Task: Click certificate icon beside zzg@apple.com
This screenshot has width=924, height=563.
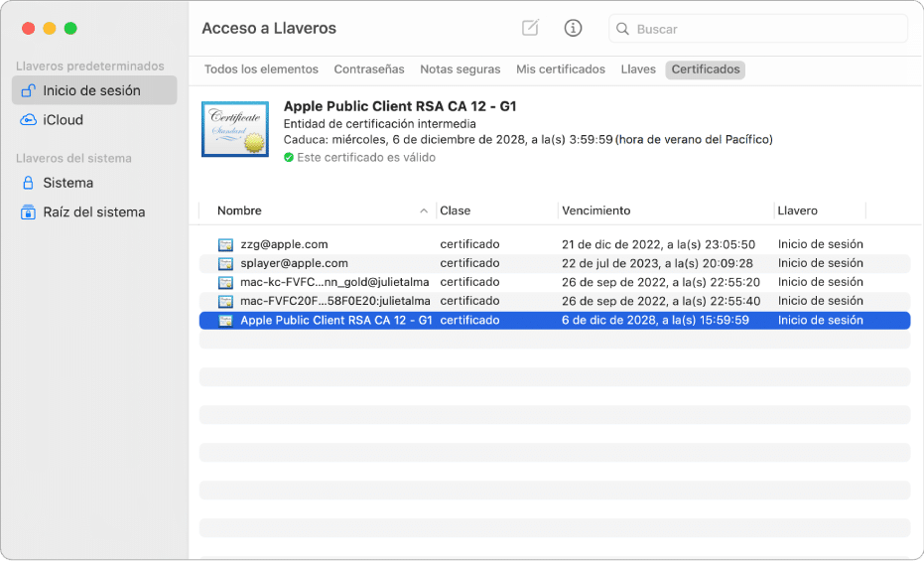Action: coord(225,244)
